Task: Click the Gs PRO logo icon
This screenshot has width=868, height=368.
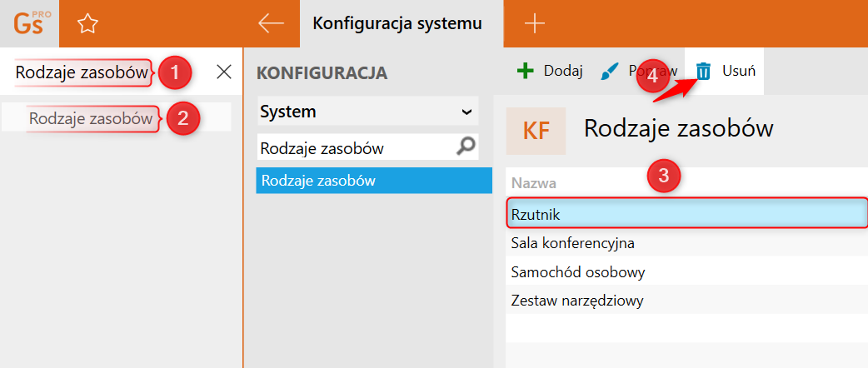Action: click(29, 23)
